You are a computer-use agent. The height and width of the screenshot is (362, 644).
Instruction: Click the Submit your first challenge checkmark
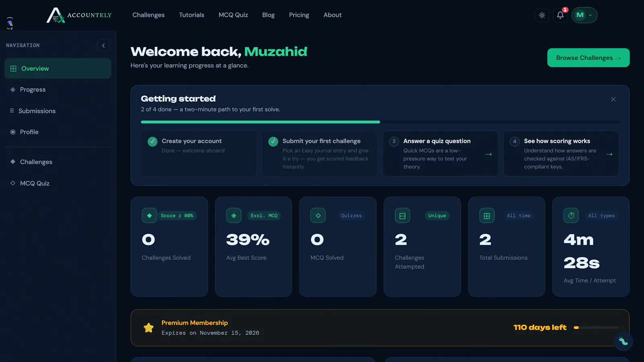point(273,142)
